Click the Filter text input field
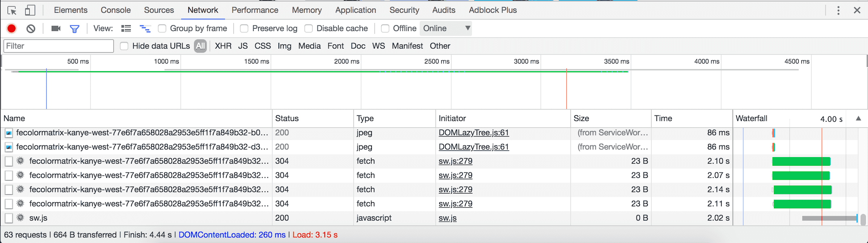Screen dimensions: 868x243 (59, 46)
